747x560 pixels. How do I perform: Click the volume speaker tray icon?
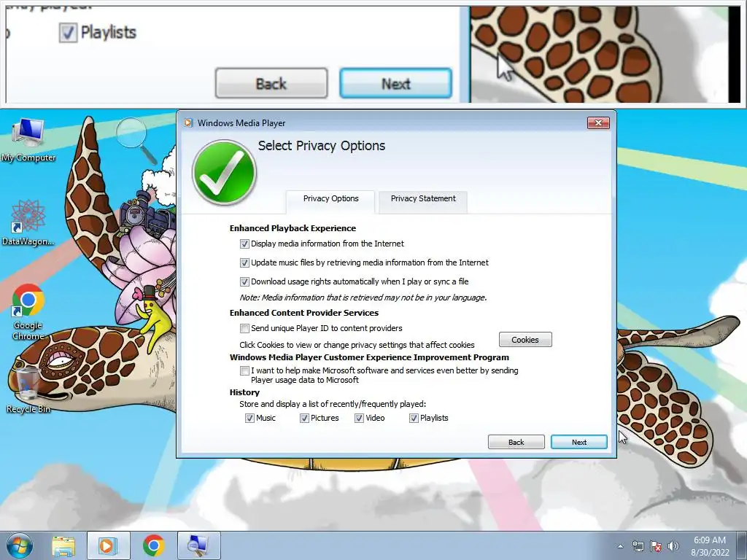pyautogui.click(x=673, y=546)
